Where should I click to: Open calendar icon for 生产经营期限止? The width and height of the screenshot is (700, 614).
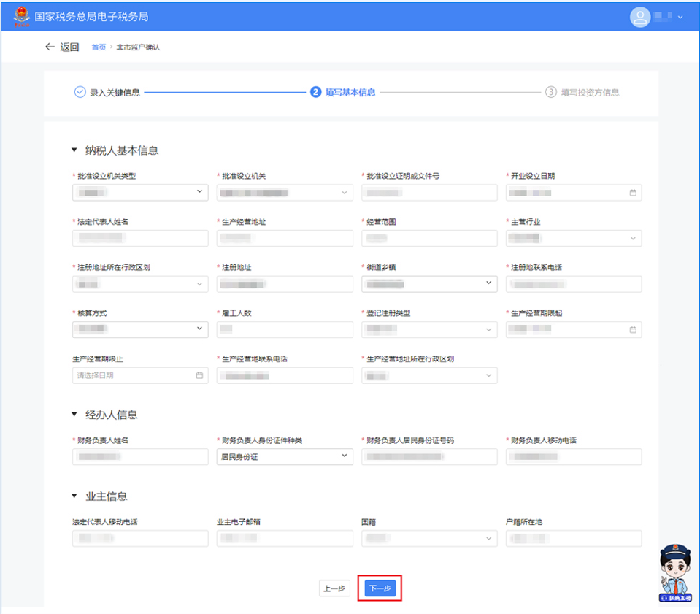199,375
